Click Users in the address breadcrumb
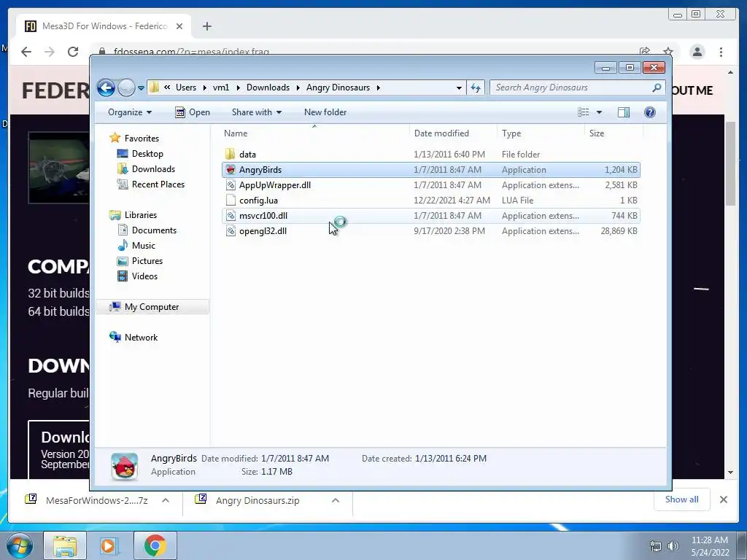The image size is (747, 560). (x=186, y=87)
